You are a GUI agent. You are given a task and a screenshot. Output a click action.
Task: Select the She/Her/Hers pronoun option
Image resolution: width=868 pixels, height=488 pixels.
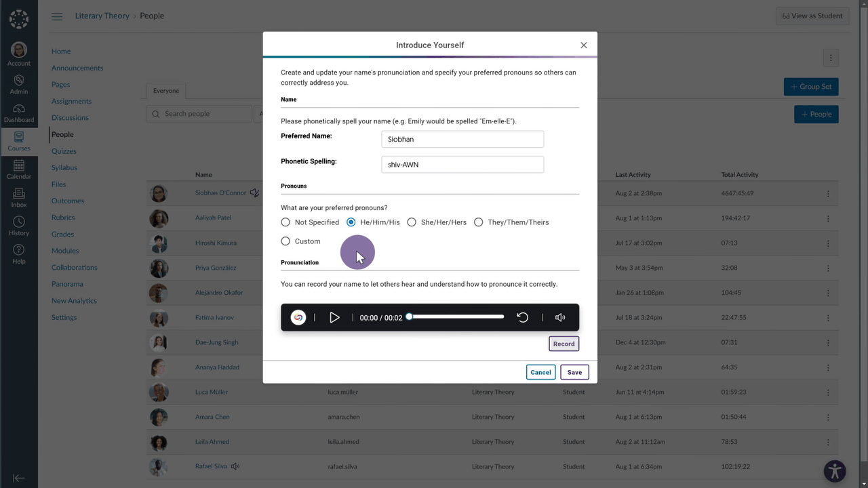pos(412,222)
